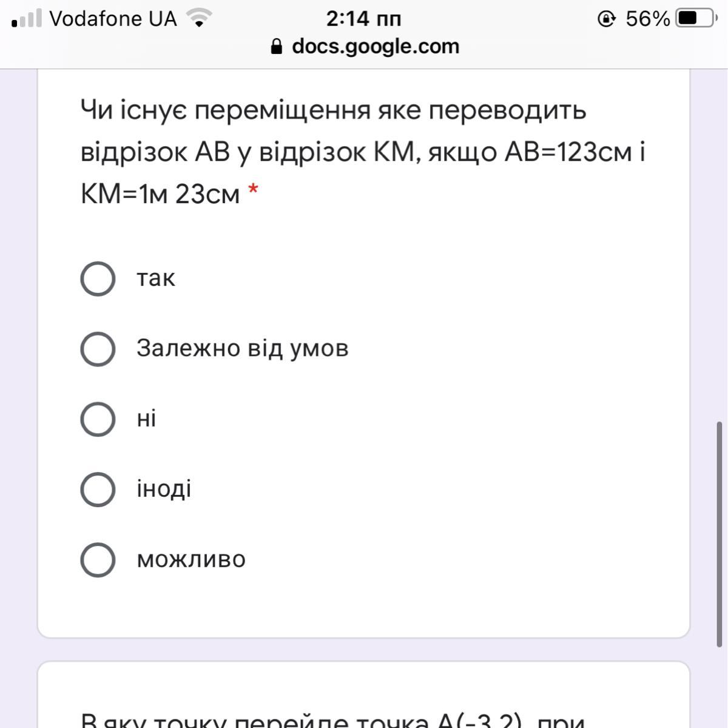Tap the cellular signal strength icon

tap(27, 19)
